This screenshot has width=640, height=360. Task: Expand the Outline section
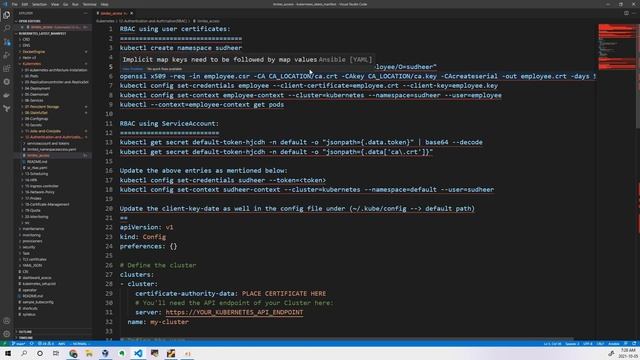tap(25, 332)
